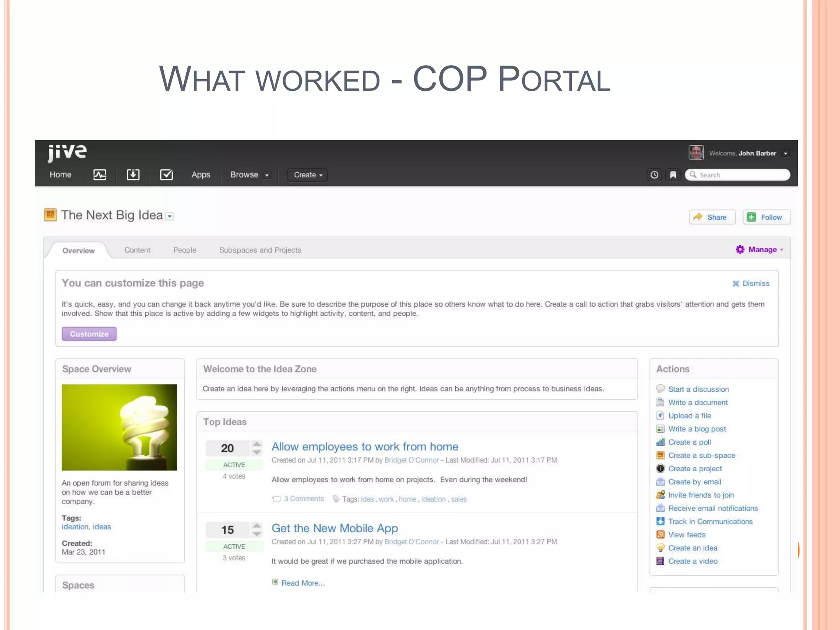Click the Invite friends to join icon
The image size is (840, 630).
click(x=660, y=495)
